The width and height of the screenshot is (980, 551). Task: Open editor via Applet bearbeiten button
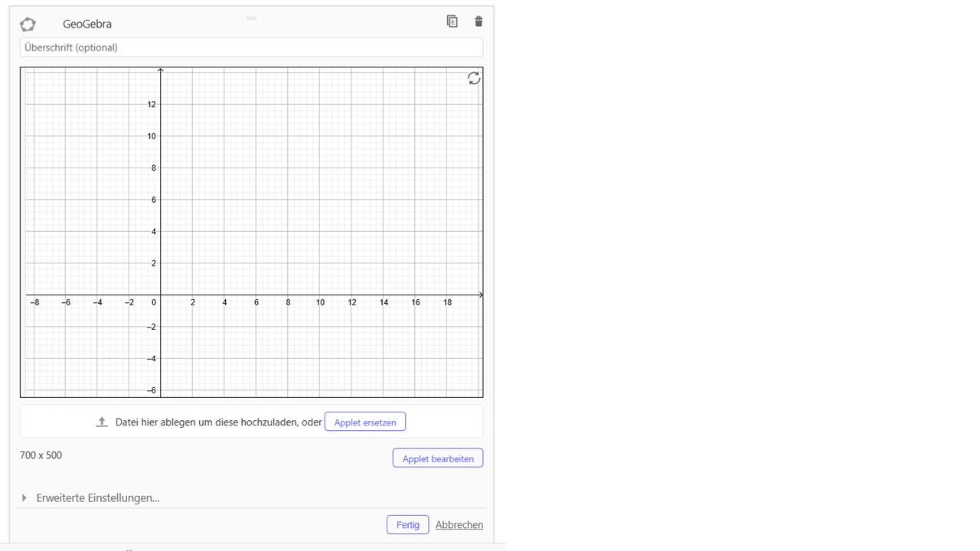(438, 458)
